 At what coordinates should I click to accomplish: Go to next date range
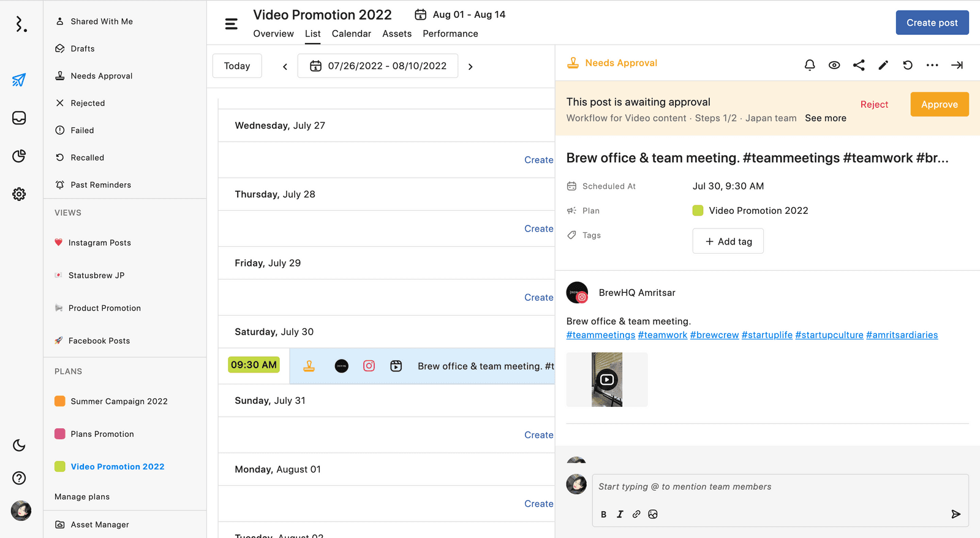(x=470, y=67)
